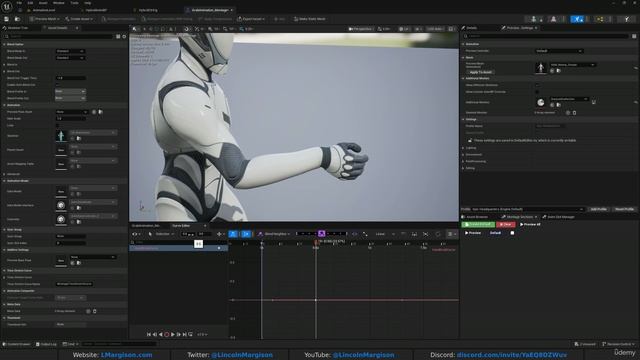The width and height of the screenshot is (640, 360).
Task: Switch to Skeleton Tree tab
Action: [x=15, y=28]
